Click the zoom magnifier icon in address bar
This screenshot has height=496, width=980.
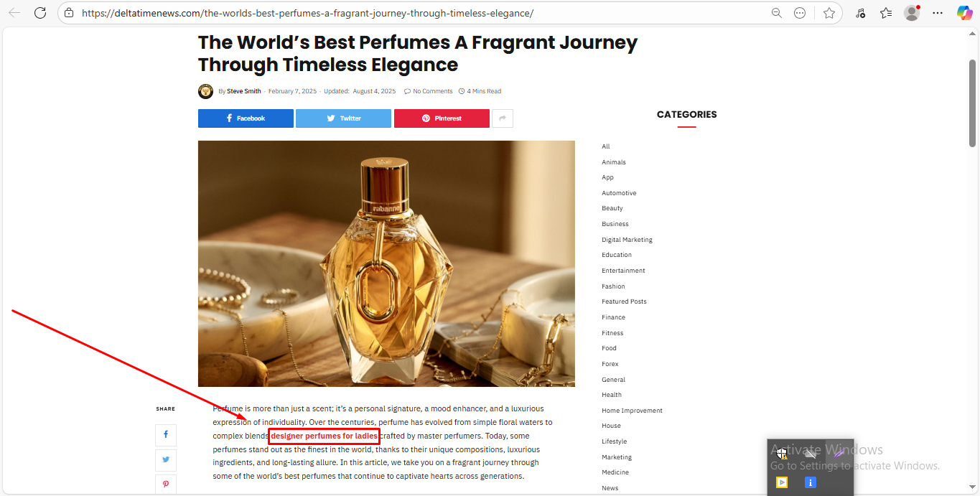[777, 13]
